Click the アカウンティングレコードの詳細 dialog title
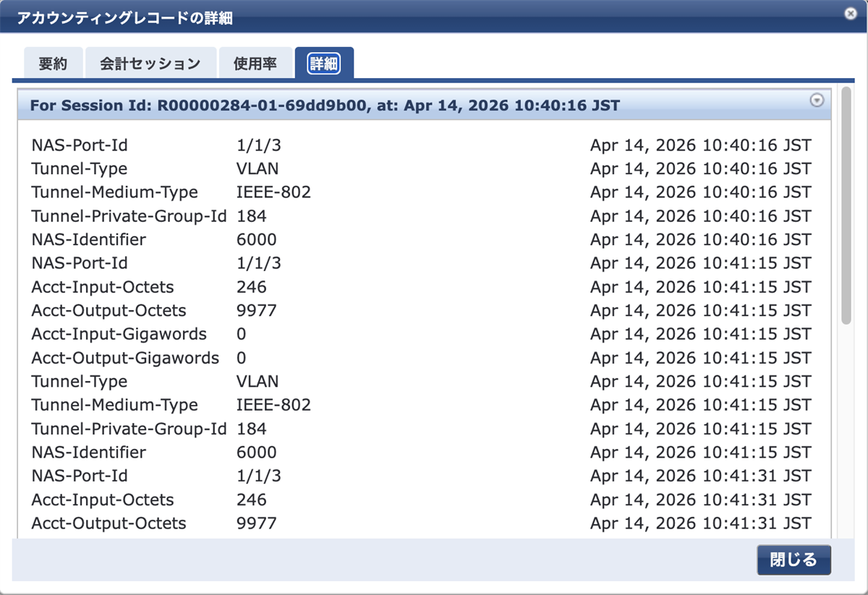The width and height of the screenshot is (868, 595). point(124,18)
